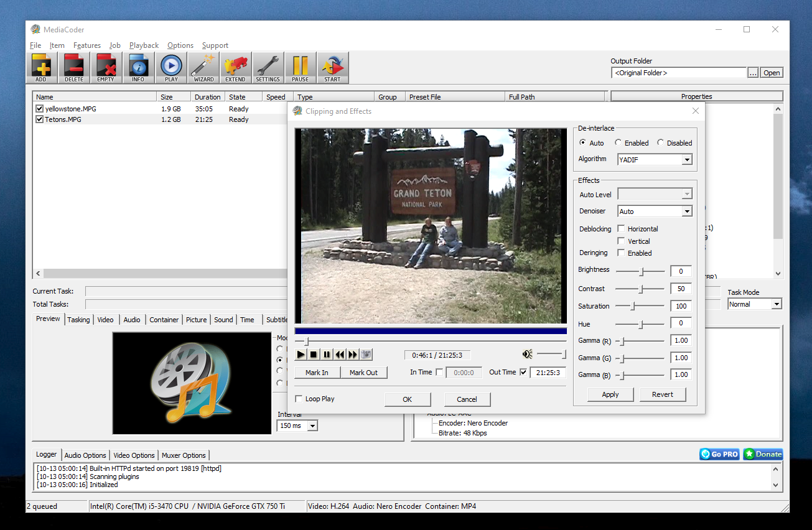Click the Properties panel header
The width and height of the screenshot is (812, 530).
point(697,96)
